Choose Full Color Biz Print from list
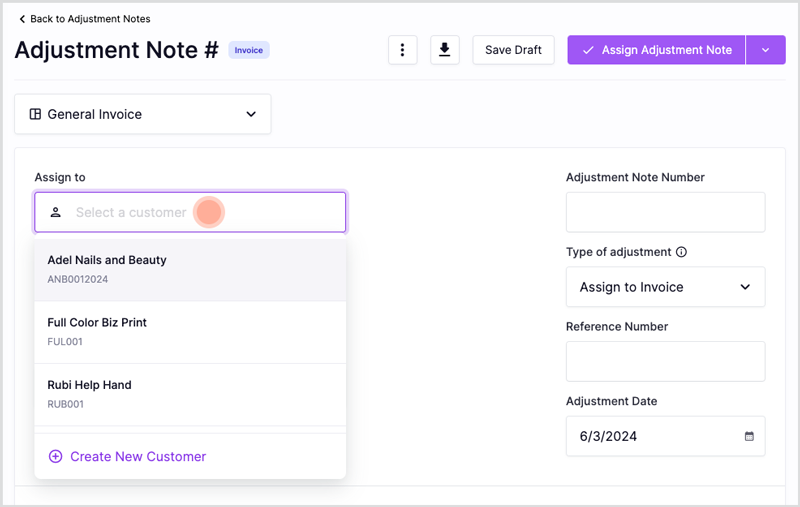 pos(190,332)
